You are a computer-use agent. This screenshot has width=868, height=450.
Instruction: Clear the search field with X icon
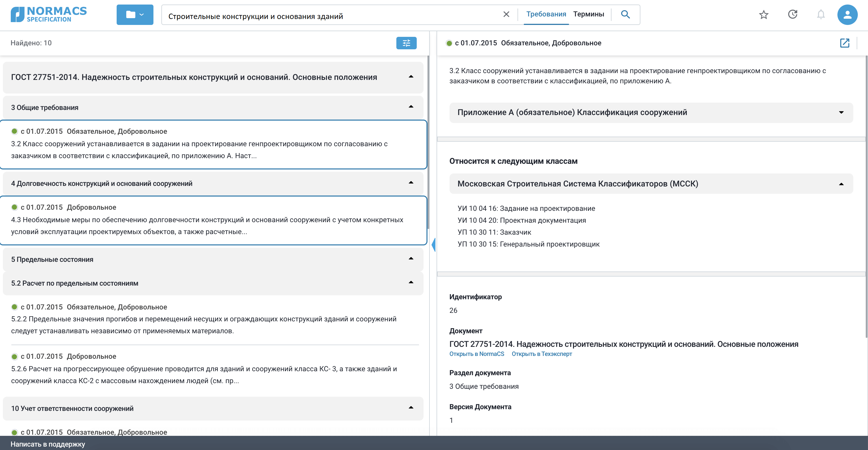click(x=506, y=14)
